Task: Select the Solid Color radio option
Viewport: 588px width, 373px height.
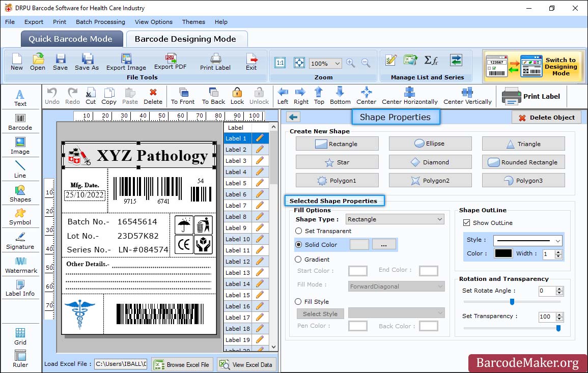Action: (x=298, y=244)
